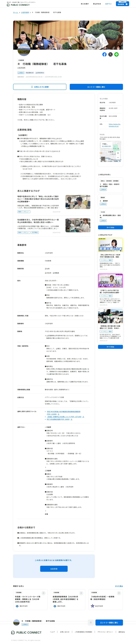Open ヘルプ in the footer

point(52,632)
